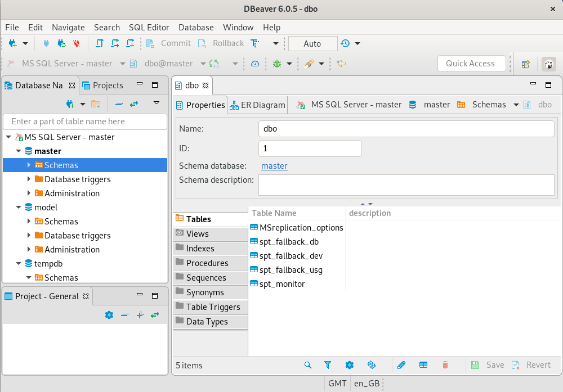
Task: Collapse the tempdb database node
Action: (x=19, y=264)
